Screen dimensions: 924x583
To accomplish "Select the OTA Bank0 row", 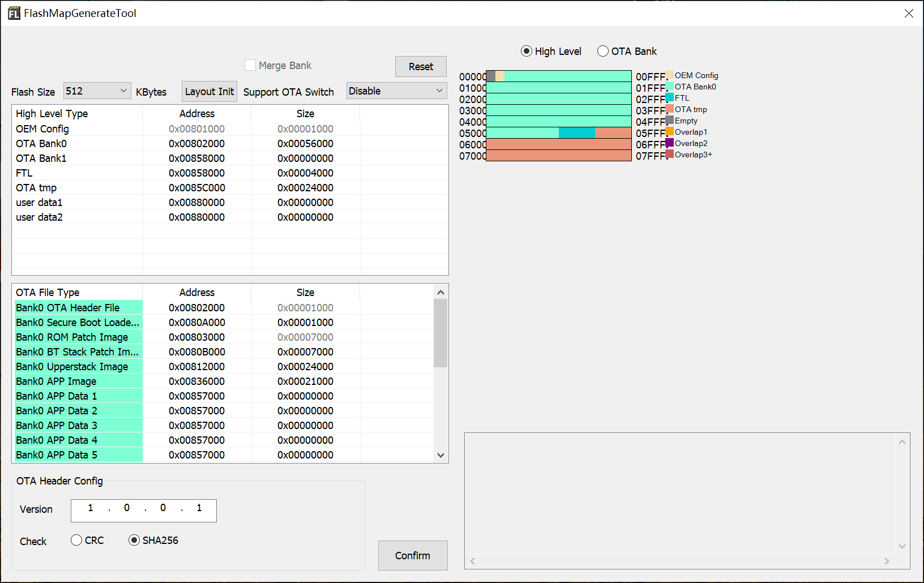I will tap(230, 144).
